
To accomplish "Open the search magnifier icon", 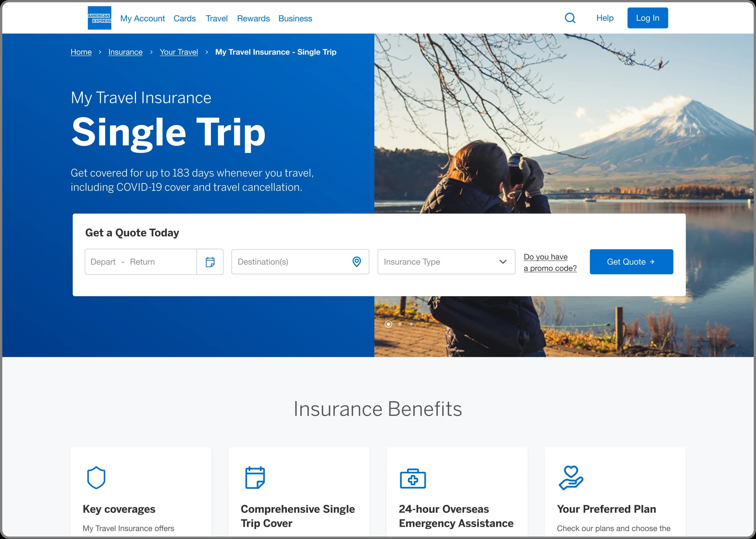I will tap(570, 18).
